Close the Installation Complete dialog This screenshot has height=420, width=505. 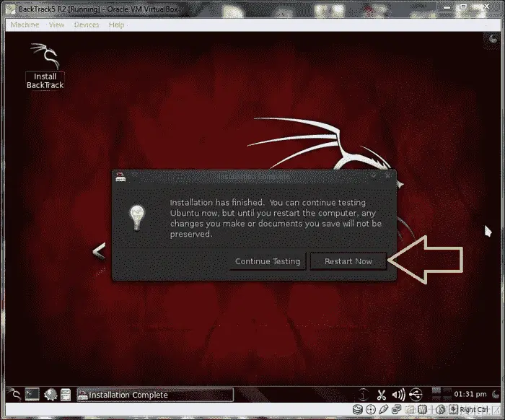[388, 175]
